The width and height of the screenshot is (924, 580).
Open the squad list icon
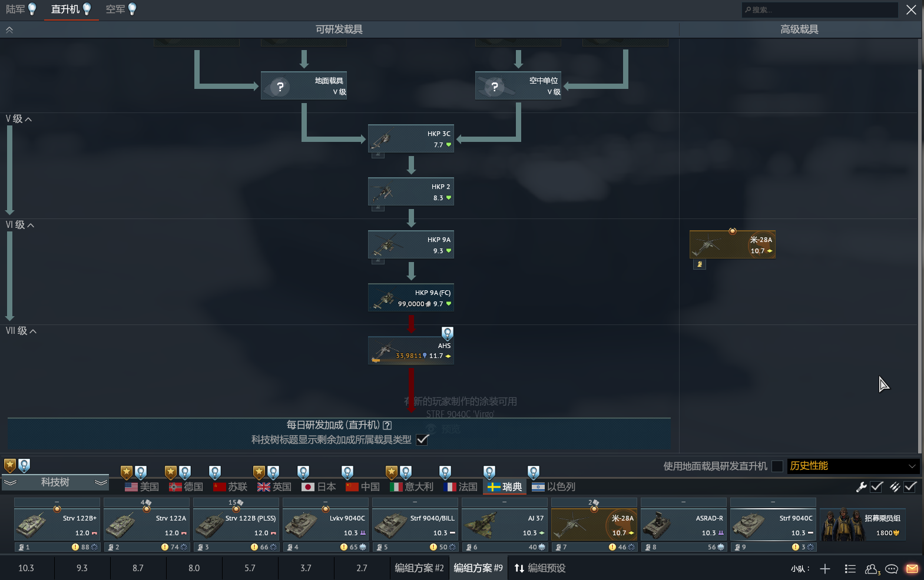(x=850, y=569)
